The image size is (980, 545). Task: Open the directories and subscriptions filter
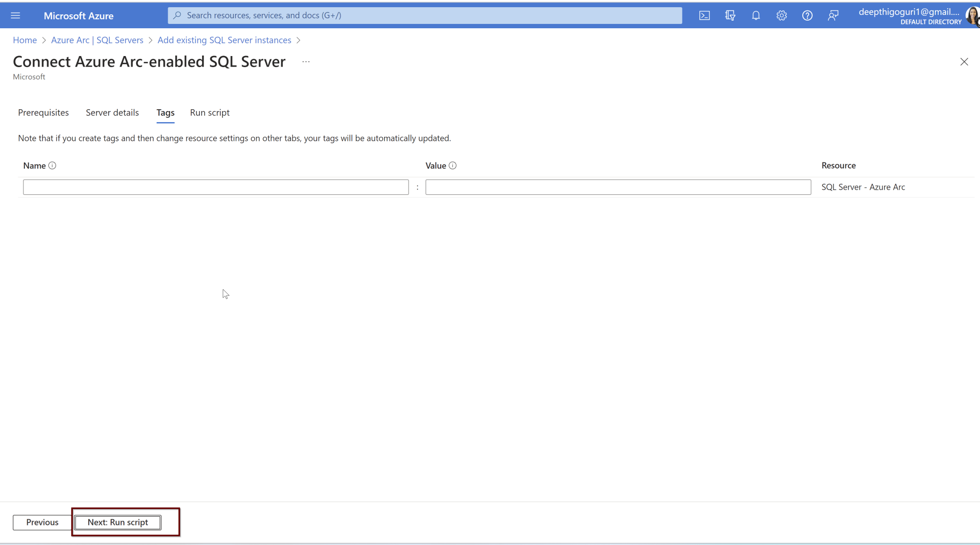(729, 15)
